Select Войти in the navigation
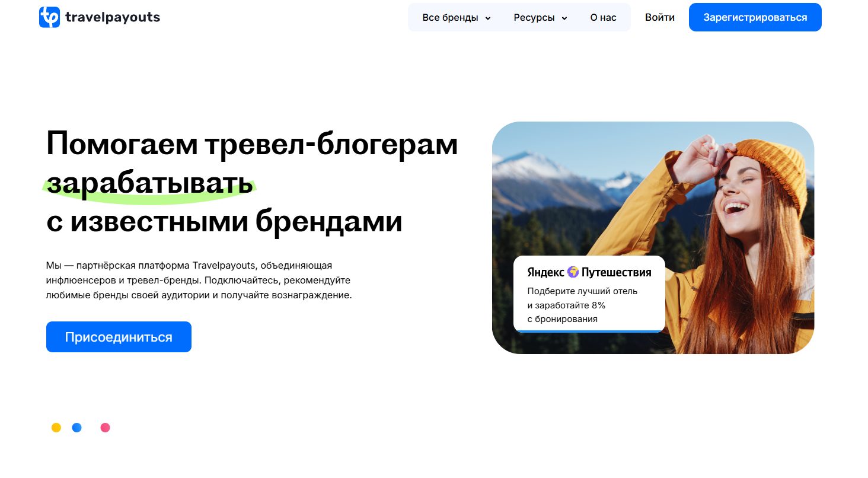Image resolution: width=868 pixels, height=478 pixels. 659,18
